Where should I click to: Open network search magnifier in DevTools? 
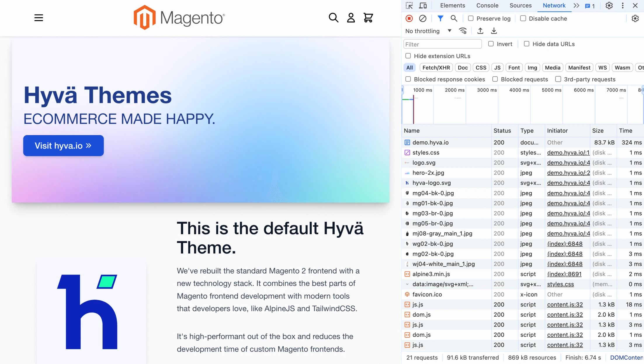[454, 18]
